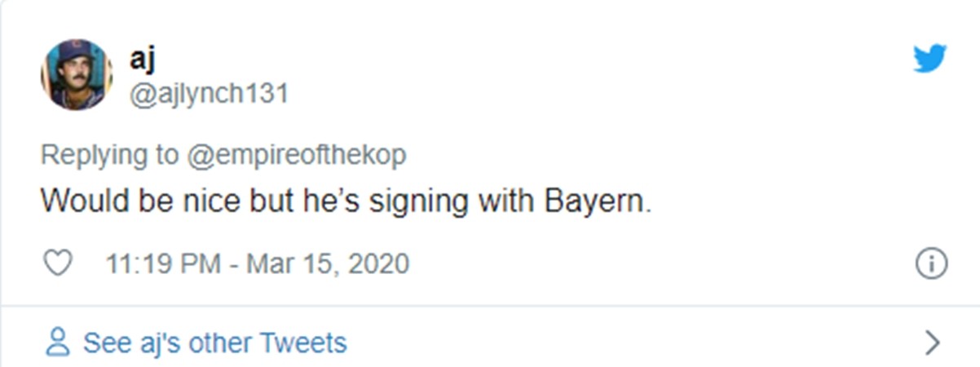Visit the @empireofthekop mention

[297, 154]
